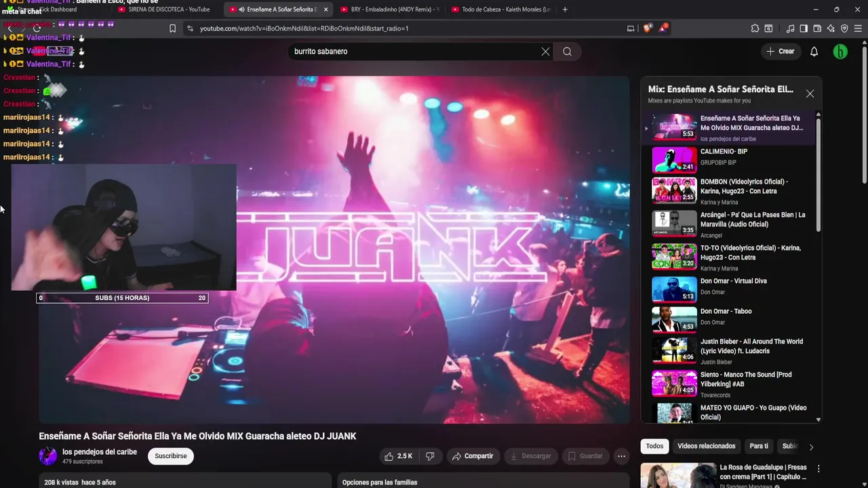868x488 pixels.
Task: Open los pendejos del caribe channel link
Action: tap(100, 452)
